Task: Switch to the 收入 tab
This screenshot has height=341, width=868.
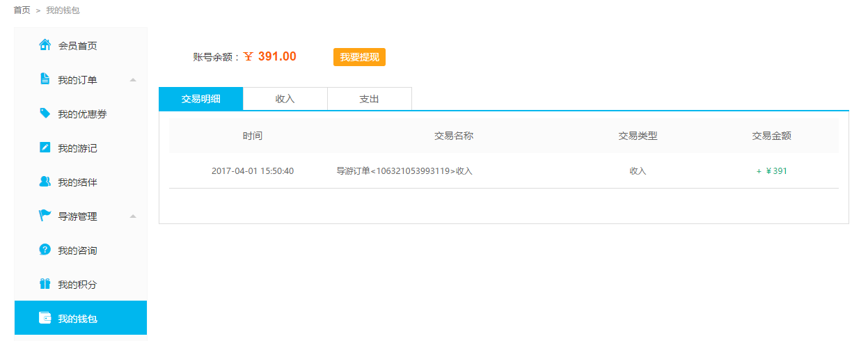Action: click(285, 99)
